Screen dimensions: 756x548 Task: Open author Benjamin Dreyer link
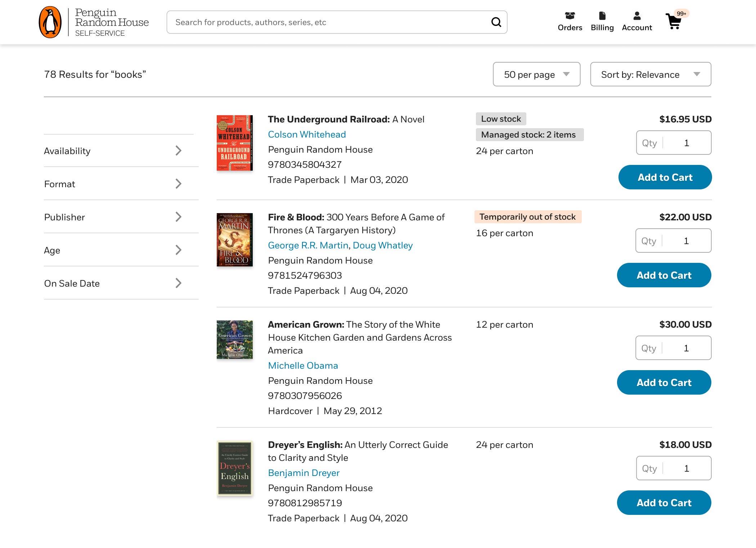click(x=304, y=473)
